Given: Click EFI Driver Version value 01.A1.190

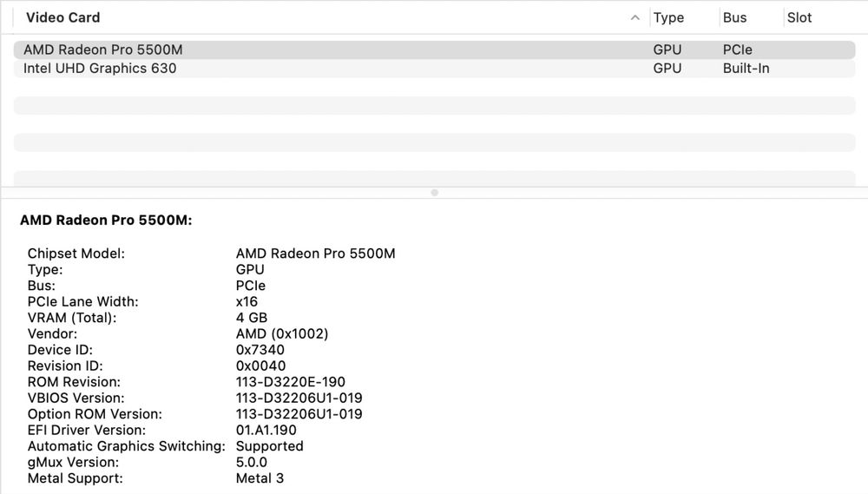Looking at the screenshot, I should pyautogui.click(x=266, y=430).
